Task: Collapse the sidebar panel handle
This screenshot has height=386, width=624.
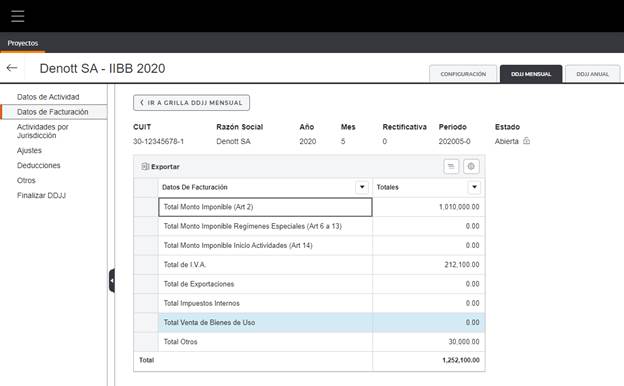Action: pos(112,281)
